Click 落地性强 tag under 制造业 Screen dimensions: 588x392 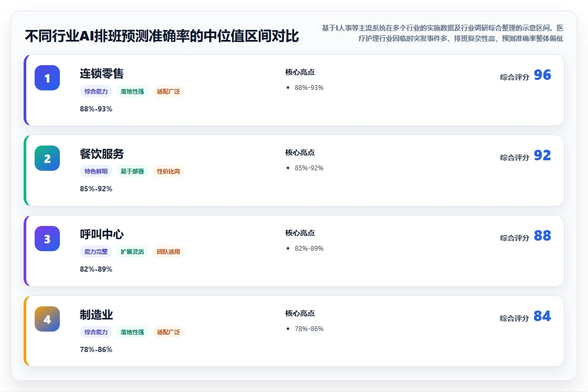pos(132,332)
